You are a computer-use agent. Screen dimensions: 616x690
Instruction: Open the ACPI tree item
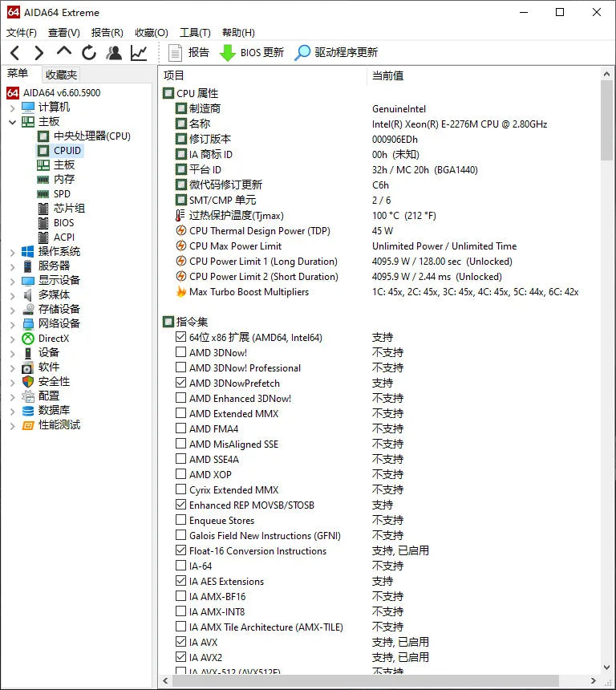64,237
